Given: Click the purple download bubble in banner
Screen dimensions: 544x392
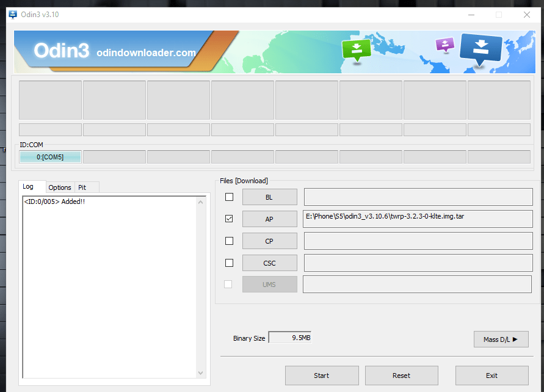Looking at the screenshot, I should (x=445, y=45).
